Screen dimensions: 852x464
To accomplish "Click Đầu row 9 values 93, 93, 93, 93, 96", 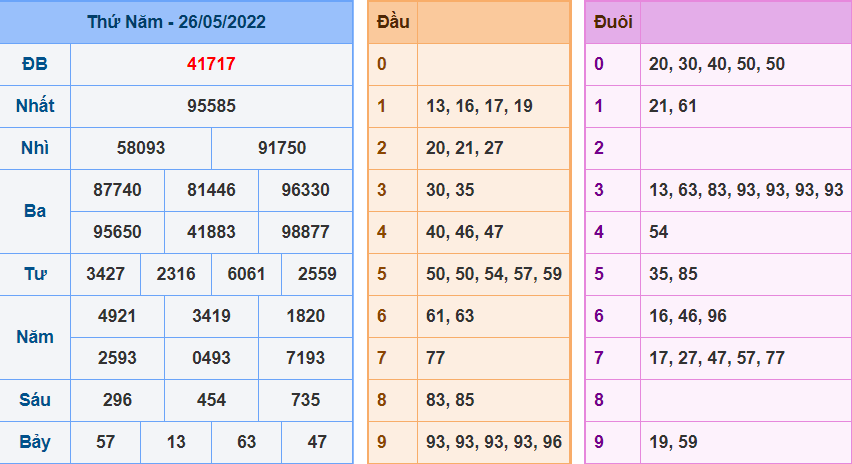I will (494, 442).
